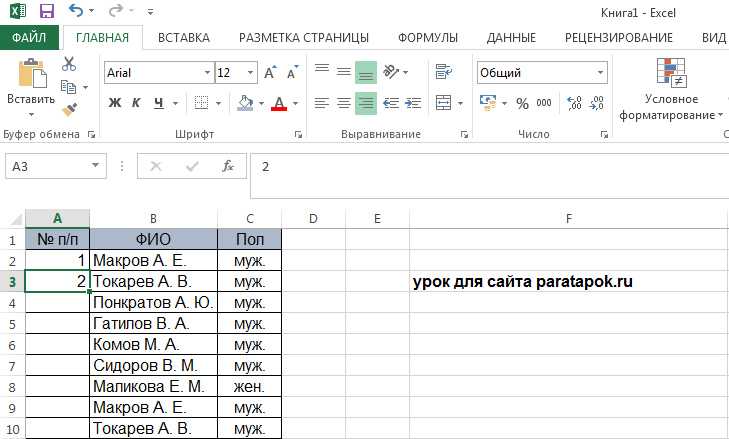This screenshot has width=729, height=439.
Task: Activate the Format Painter brush
Action: pos(69,109)
